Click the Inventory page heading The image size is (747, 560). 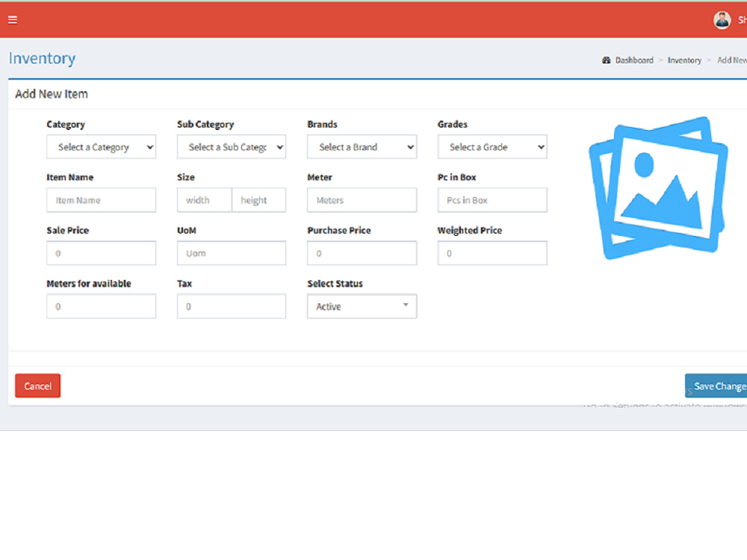point(42,58)
